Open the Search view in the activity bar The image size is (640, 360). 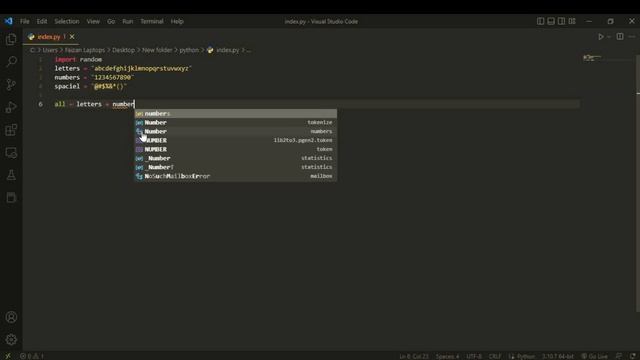click(x=11, y=62)
